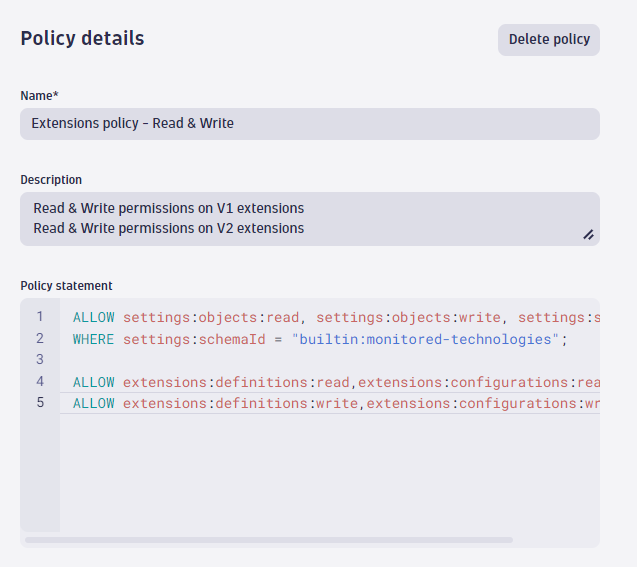Click extensions:definitions:write on line 5

(x=240, y=403)
